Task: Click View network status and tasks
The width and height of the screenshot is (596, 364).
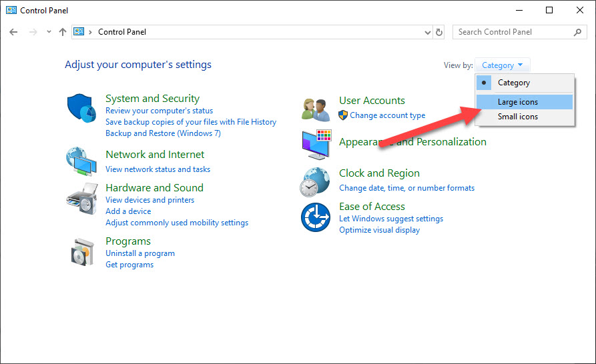Action: coord(158,169)
